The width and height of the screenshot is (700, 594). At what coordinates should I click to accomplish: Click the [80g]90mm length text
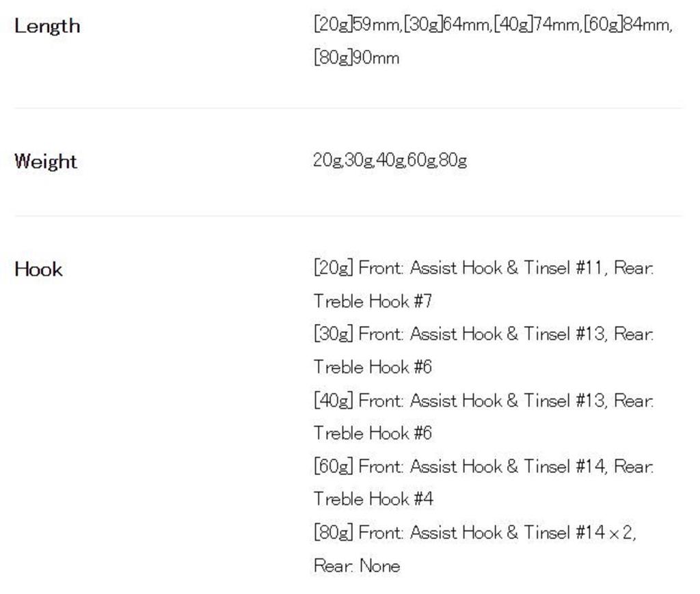point(356,57)
